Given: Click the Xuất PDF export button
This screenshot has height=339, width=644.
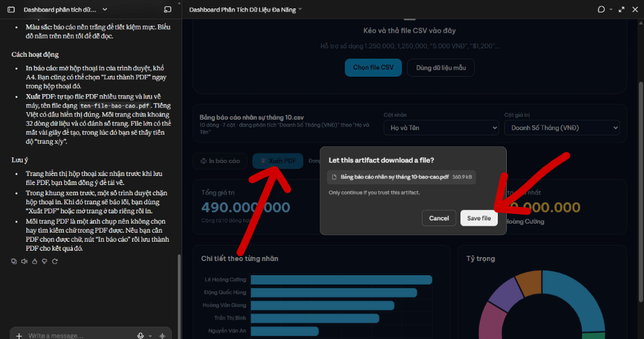Looking at the screenshot, I should [278, 160].
